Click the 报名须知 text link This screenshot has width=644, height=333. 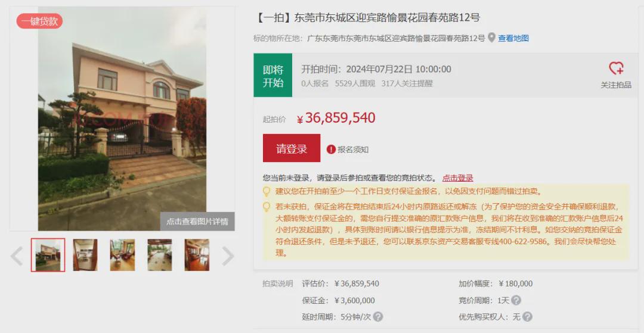point(353,150)
